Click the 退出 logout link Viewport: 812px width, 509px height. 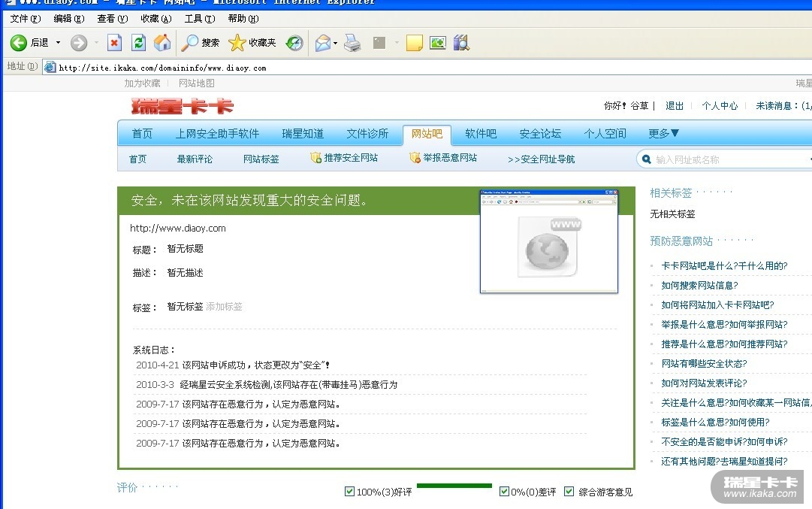pos(675,106)
